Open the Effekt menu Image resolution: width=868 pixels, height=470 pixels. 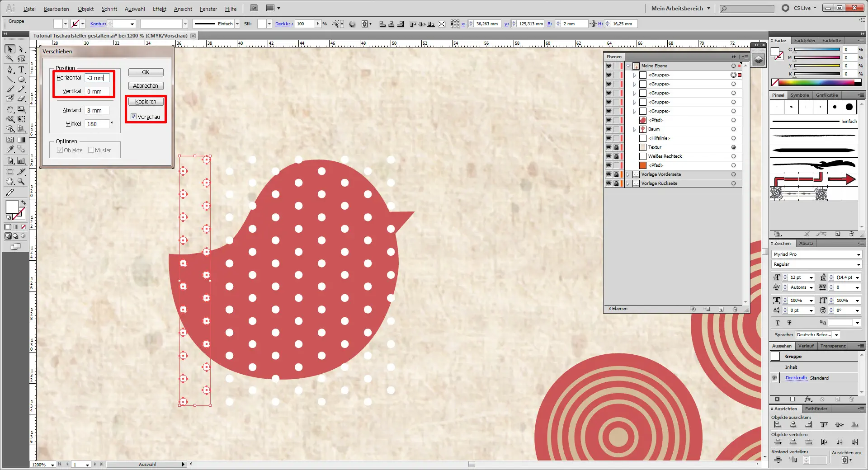click(159, 9)
